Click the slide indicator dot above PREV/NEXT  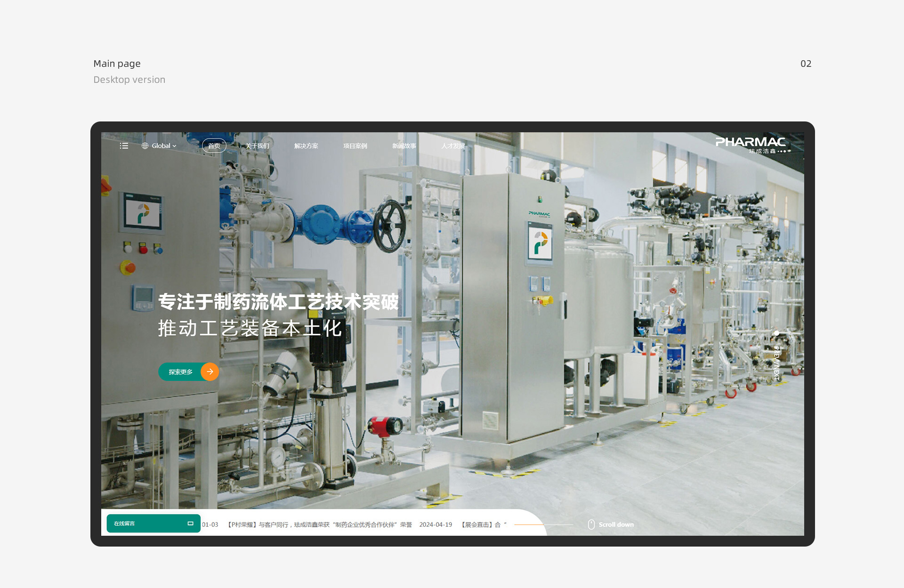point(776,333)
